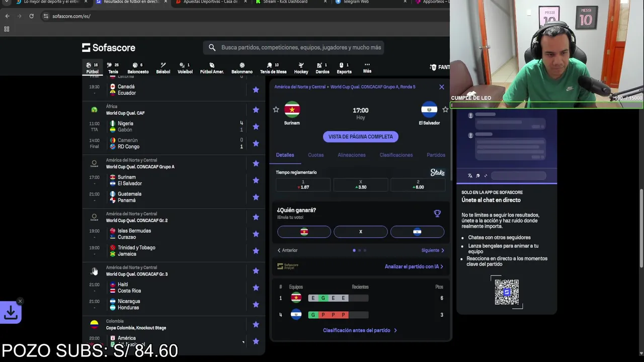The height and width of the screenshot is (362, 644).
Task: Open the Hockey sport section
Action: point(301,68)
